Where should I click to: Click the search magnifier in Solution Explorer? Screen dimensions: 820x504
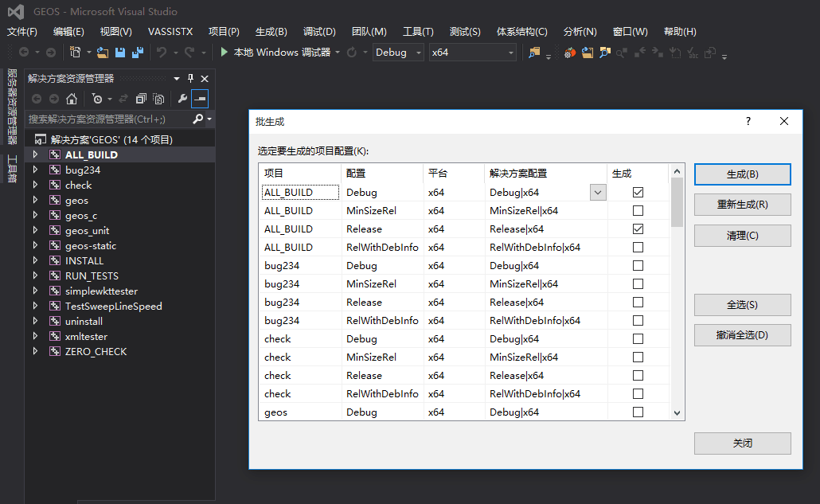pos(197,119)
